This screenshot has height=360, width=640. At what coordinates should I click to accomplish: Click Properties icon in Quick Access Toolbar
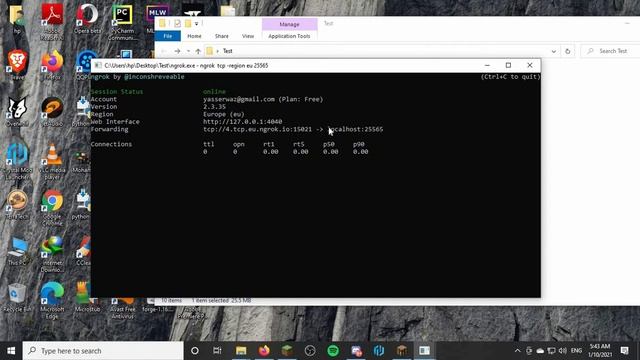(x=177, y=24)
